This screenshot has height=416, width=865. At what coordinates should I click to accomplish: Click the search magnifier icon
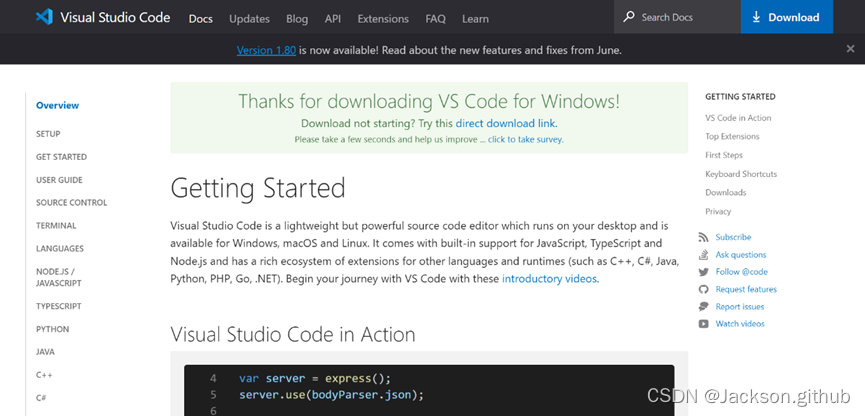coord(629,17)
